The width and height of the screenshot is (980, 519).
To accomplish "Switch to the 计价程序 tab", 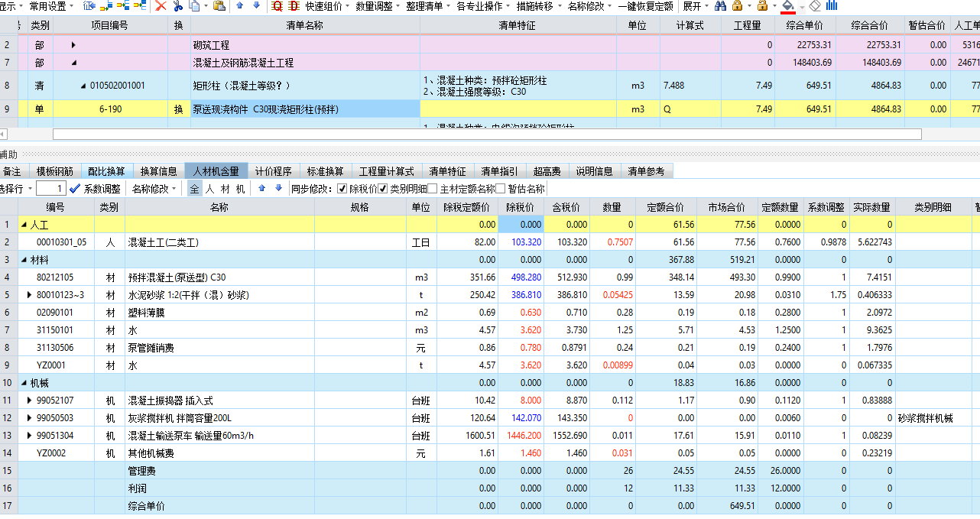I will coord(274,171).
